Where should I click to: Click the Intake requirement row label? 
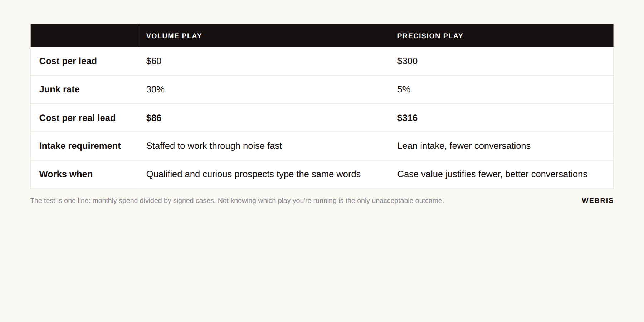tap(80, 146)
